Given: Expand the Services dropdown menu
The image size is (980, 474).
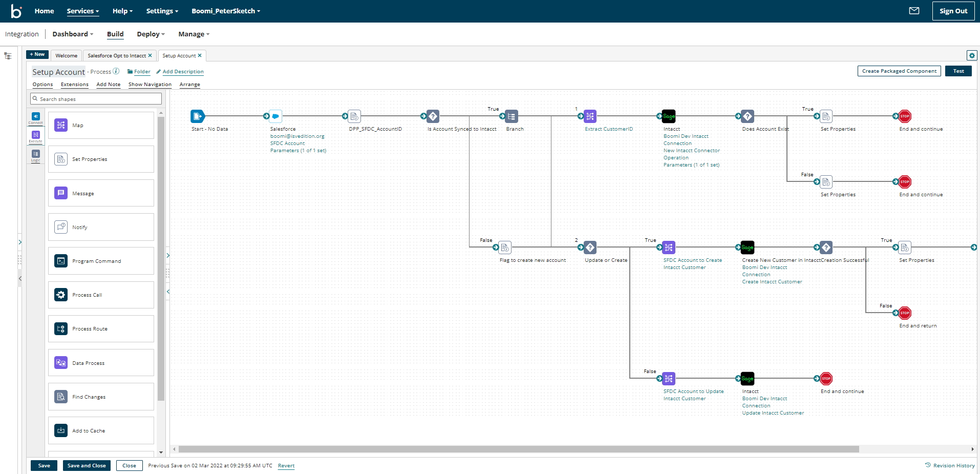Looking at the screenshot, I should 82,11.
